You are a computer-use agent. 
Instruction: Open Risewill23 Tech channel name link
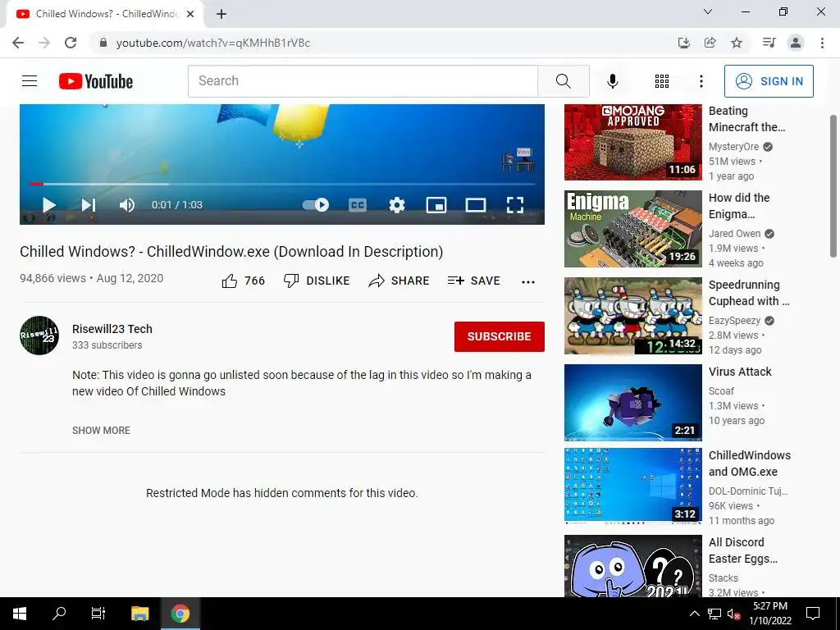[112, 329]
